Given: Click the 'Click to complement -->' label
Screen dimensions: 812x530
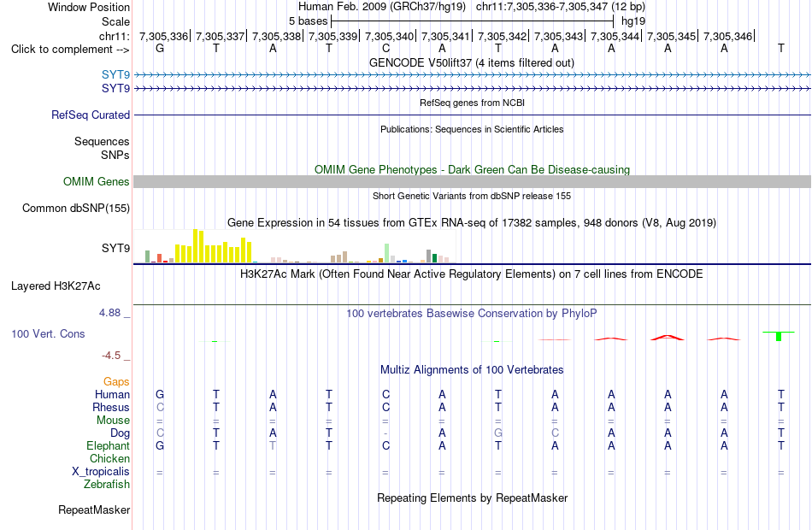Looking at the screenshot, I should pyautogui.click(x=70, y=50).
